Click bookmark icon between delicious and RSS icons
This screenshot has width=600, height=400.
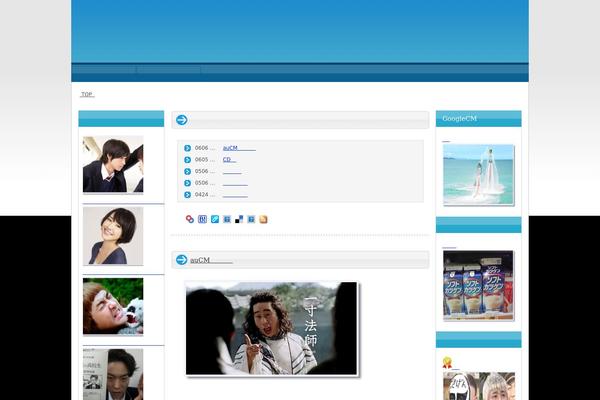point(251,219)
